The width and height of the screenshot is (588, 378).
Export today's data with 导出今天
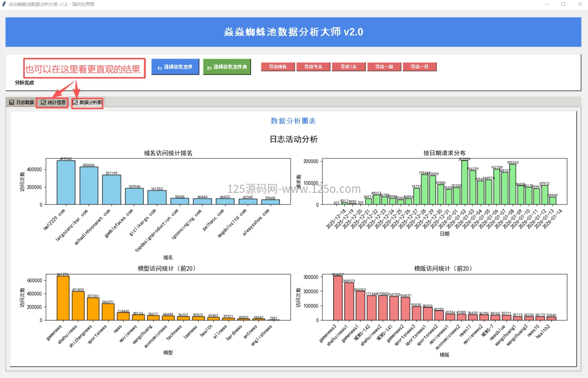(x=313, y=67)
